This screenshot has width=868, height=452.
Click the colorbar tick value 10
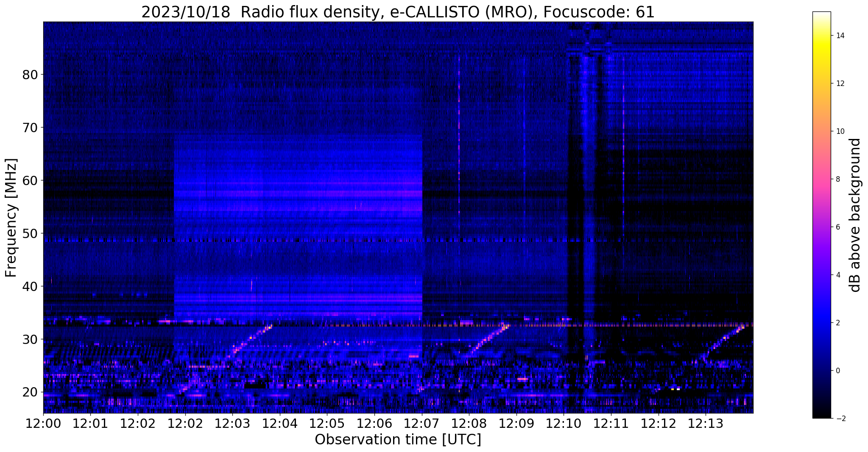click(x=840, y=131)
